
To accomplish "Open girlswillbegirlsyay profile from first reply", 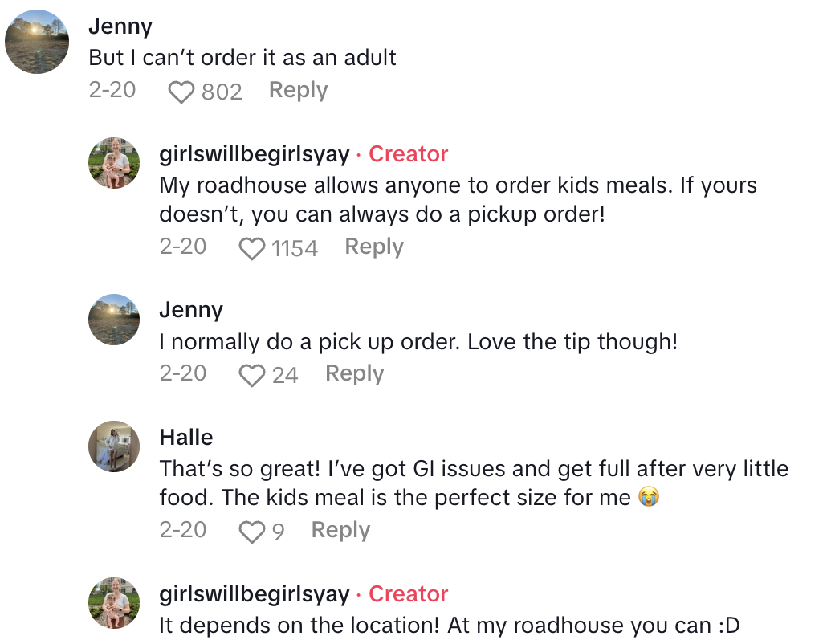I will pos(255,154).
